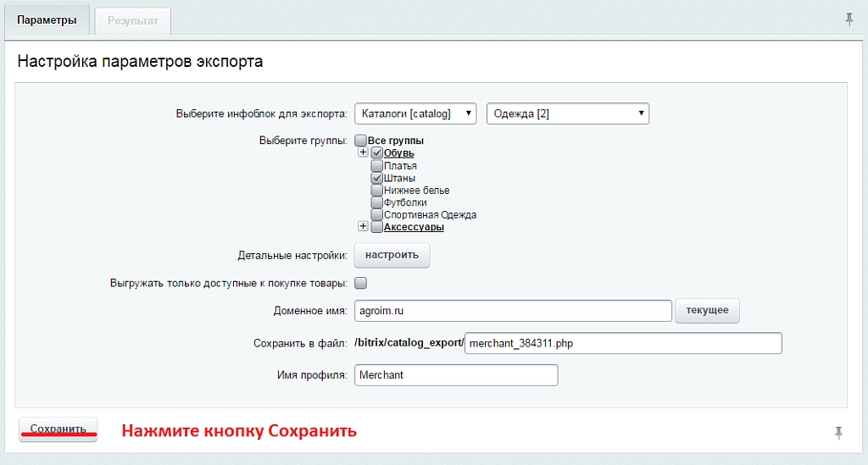Expand the Аксессуары group plus icon
This screenshot has height=465, width=868.
(363, 226)
